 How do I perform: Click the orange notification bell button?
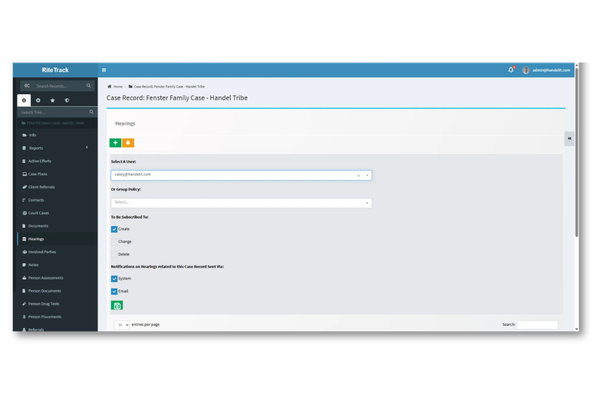128,143
